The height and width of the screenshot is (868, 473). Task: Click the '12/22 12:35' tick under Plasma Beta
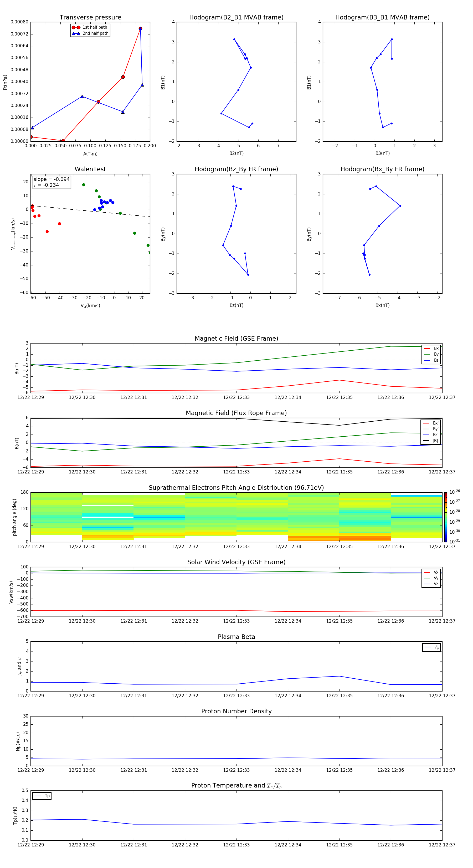coord(339,696)
